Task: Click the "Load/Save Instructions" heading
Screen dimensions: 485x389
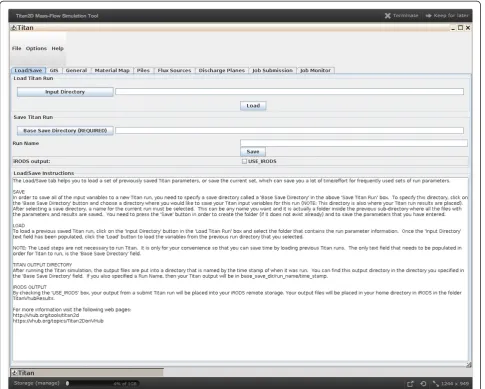Action: coord(44,173)
